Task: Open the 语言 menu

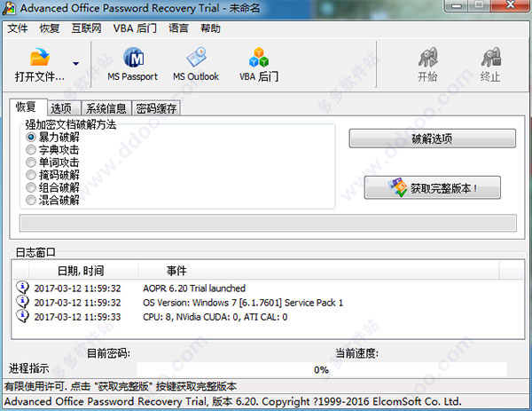Action: [178, 28]
